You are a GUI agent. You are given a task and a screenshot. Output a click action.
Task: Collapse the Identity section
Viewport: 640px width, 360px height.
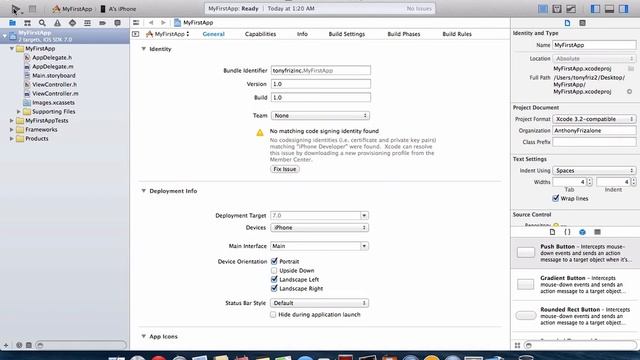coord(144,49)
